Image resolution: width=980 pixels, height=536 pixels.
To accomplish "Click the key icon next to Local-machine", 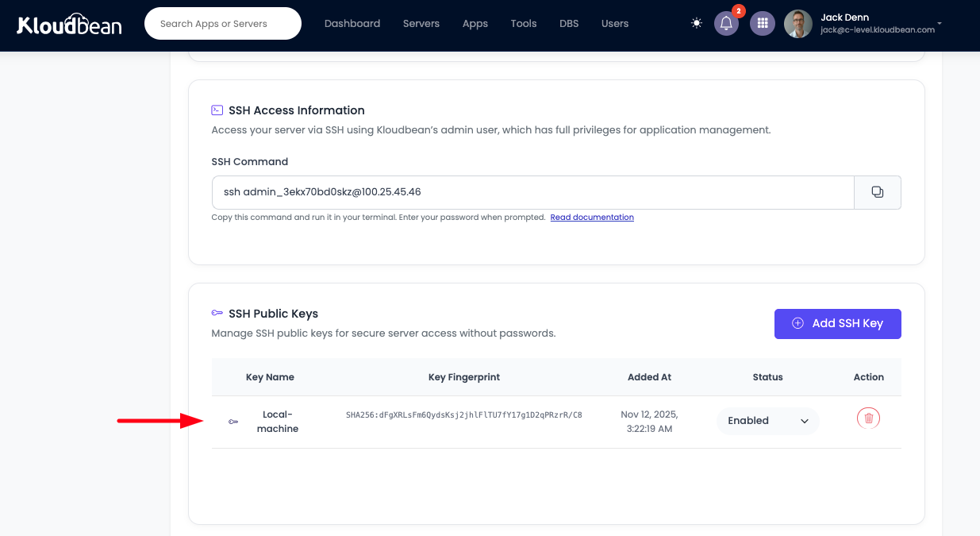I will [233, 421].
